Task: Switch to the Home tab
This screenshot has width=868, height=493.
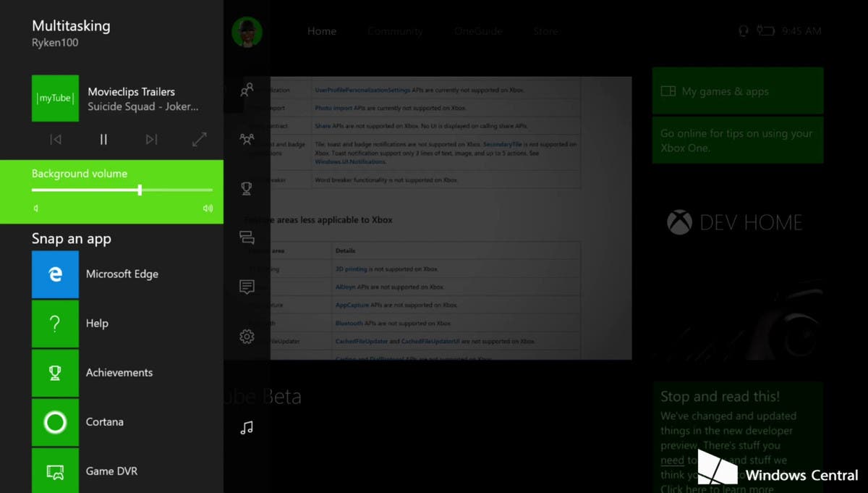Action: (x=322, y=31)
